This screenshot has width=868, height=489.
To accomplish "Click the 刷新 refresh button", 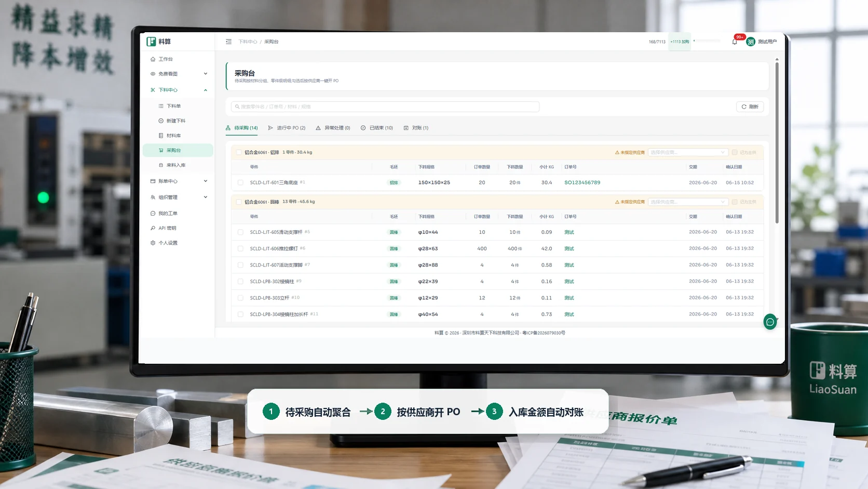I will [x=750, y=107].
